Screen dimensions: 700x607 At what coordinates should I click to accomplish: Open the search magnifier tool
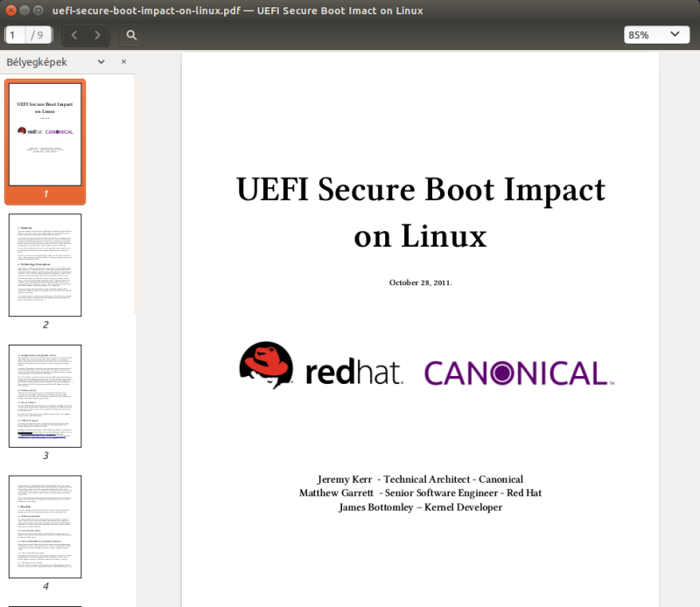131,35
